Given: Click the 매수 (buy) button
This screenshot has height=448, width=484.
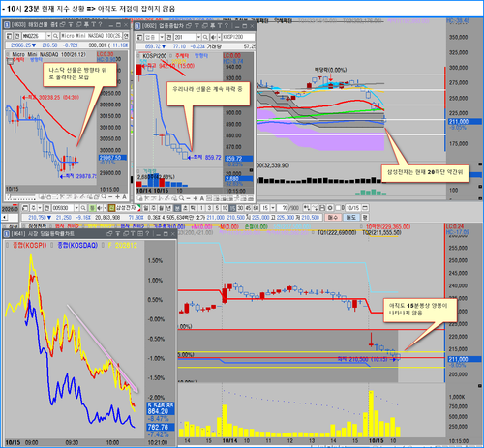Looking at the screenshot, I should [333, 218].
